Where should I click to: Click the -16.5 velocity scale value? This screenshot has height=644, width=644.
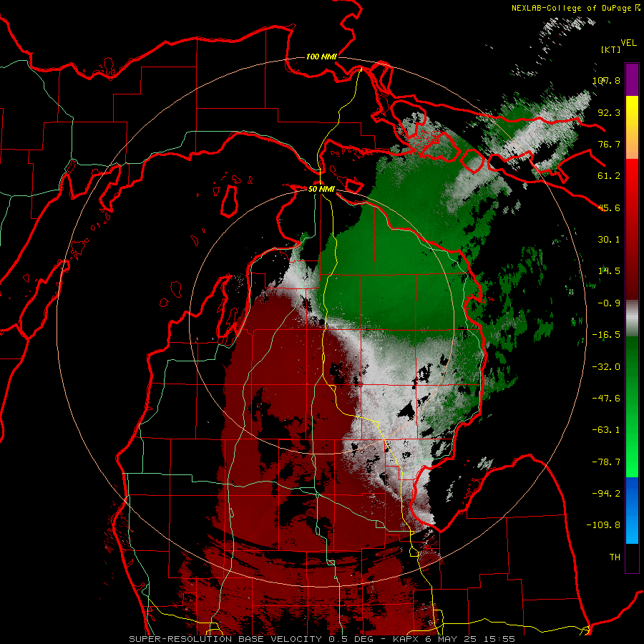tap(606, 335)
